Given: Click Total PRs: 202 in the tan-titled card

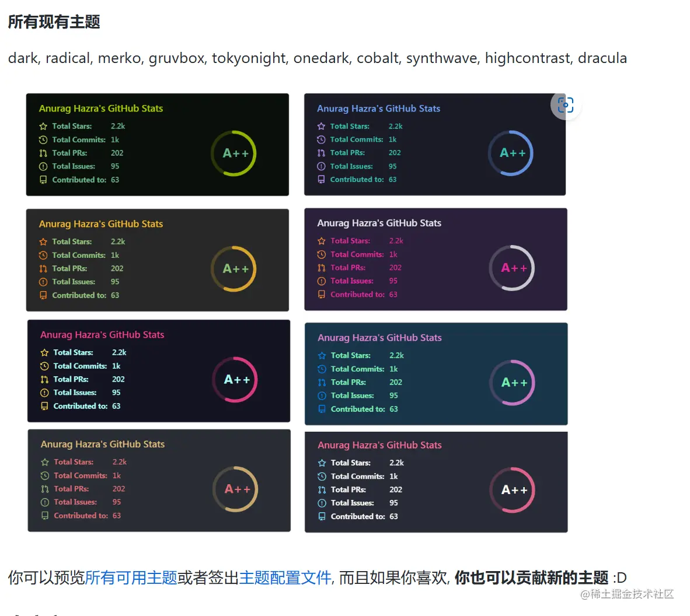Looking at the screenshot, I should [x=89, y=489].
